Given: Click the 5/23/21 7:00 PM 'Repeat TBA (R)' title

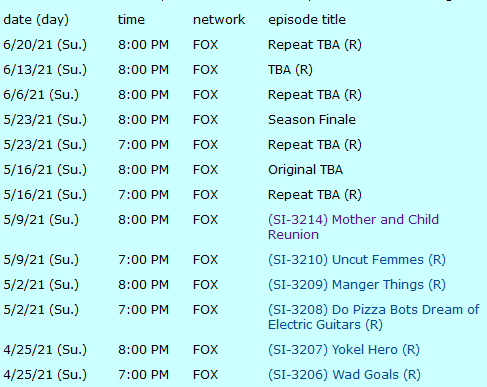Looking at the screenshot, I should click(315, 145).
